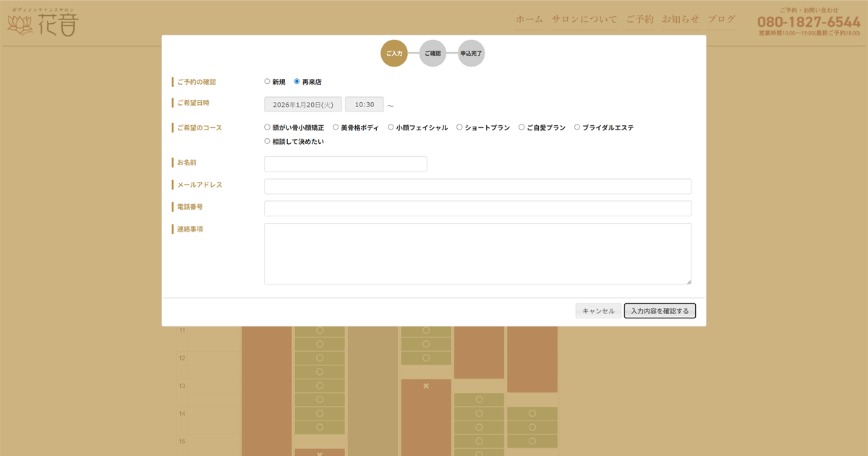Open the 2026年1月20日 date field
The width and height of the screenshot is (868, 456).
click(302, 105)
